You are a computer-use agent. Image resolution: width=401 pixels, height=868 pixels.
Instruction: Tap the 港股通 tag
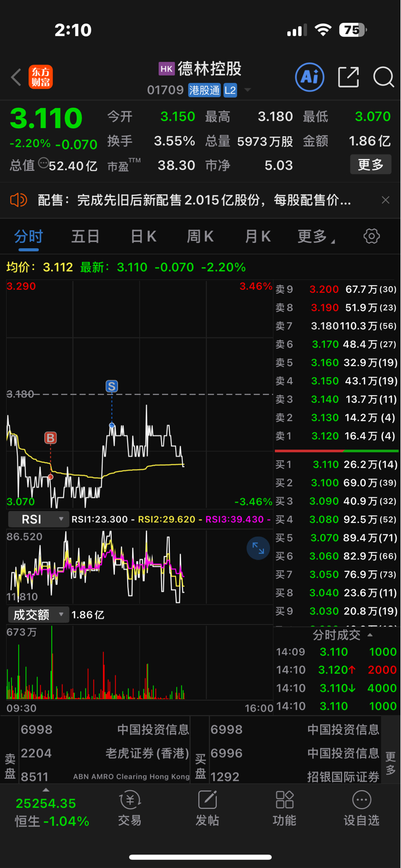pos(204,90)
